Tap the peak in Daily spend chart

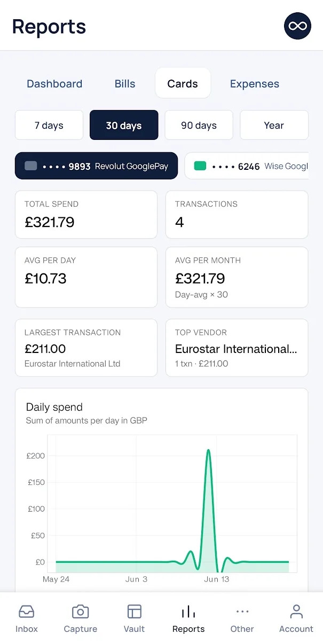click(x=208, y=450)
